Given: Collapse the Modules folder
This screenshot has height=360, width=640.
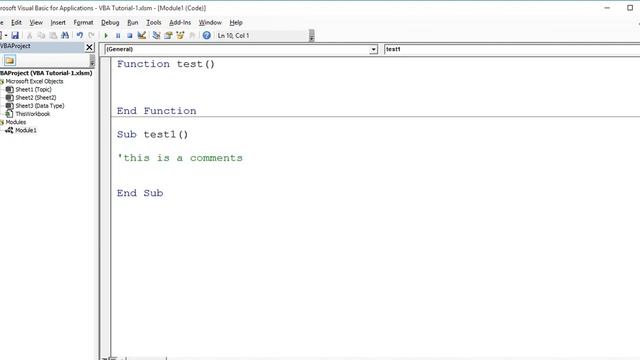Looking at the screenshot, I should 2,122.
